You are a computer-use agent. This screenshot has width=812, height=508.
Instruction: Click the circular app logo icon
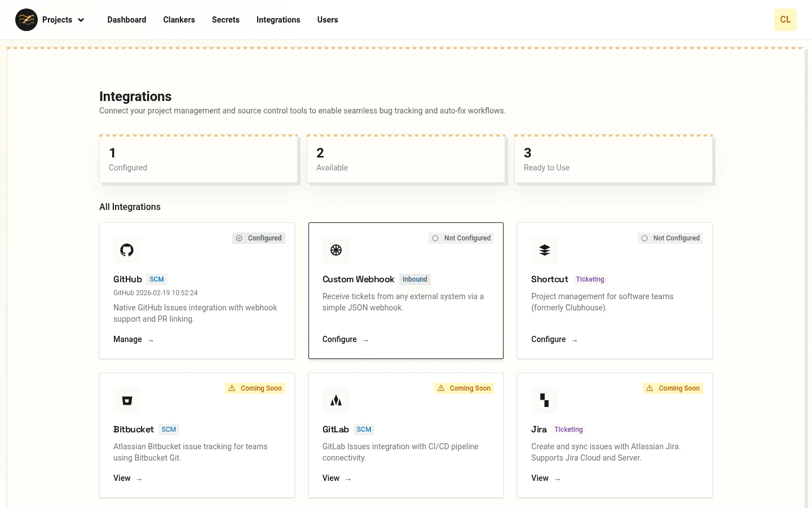click(x=26, y=20)
